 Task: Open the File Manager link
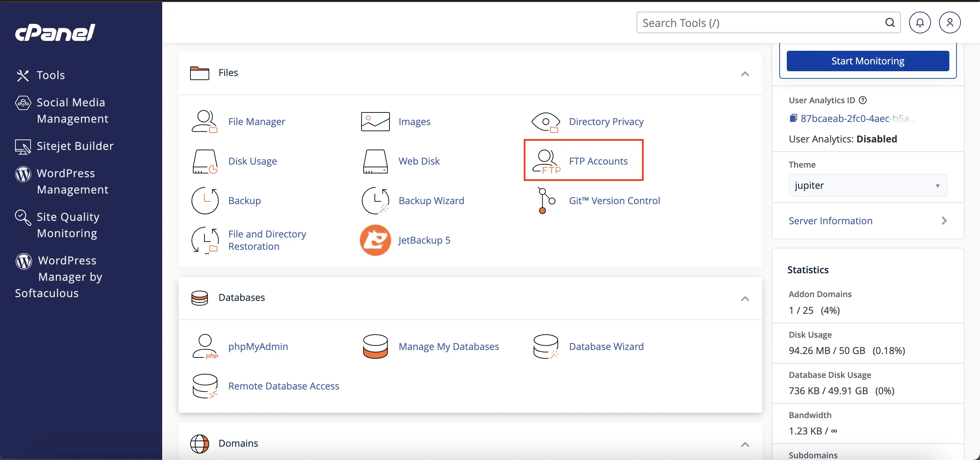tap(256, 122)
